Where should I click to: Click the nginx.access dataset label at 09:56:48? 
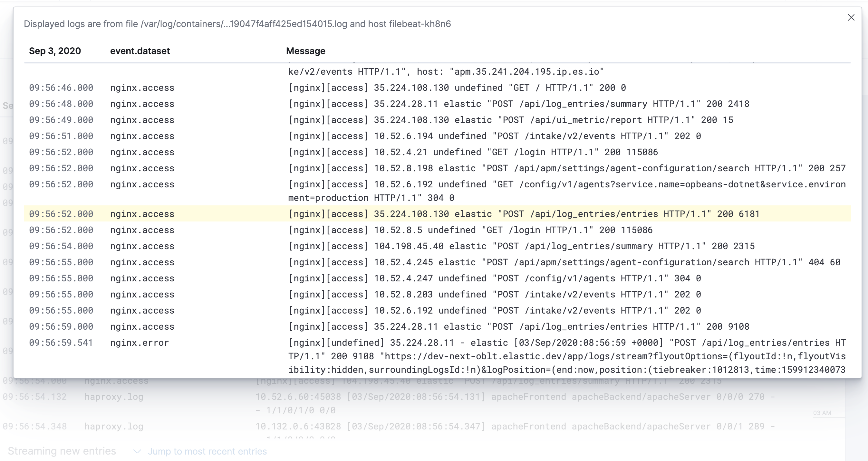coord(142,104)
